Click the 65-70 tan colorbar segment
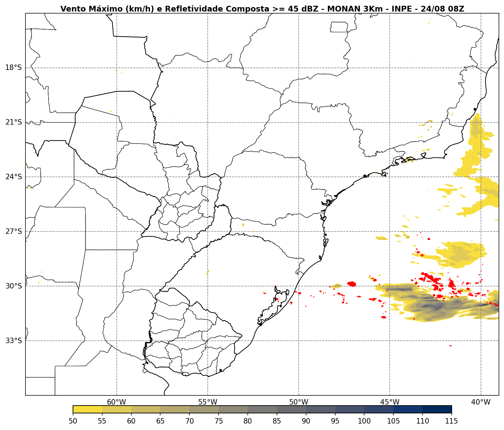 pyautogui.click(x=175, y=409)
